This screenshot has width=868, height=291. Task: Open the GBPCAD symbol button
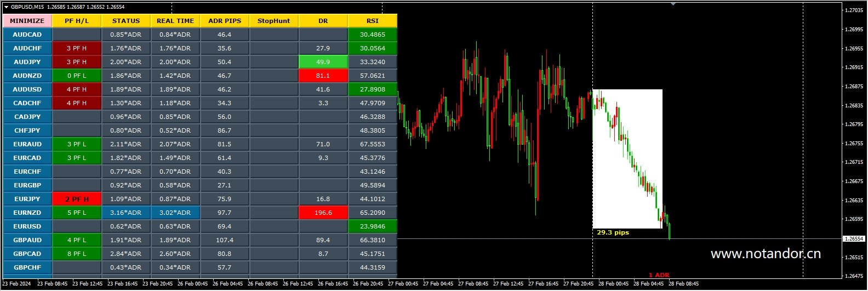click(27, 254)
